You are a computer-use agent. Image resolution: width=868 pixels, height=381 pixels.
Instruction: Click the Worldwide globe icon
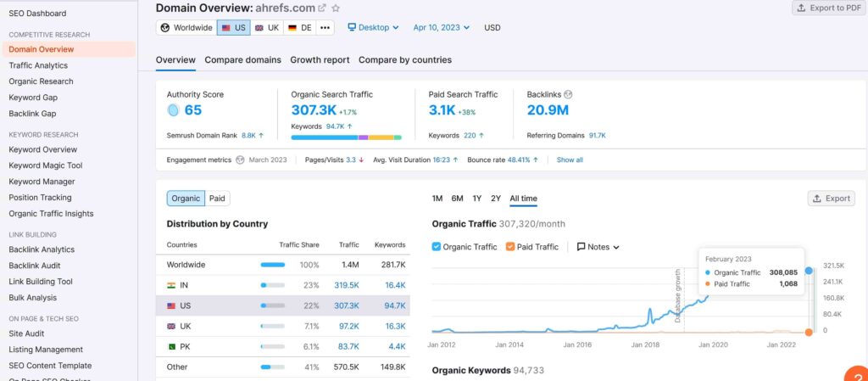pyautogui.click(x=165, y=28)
